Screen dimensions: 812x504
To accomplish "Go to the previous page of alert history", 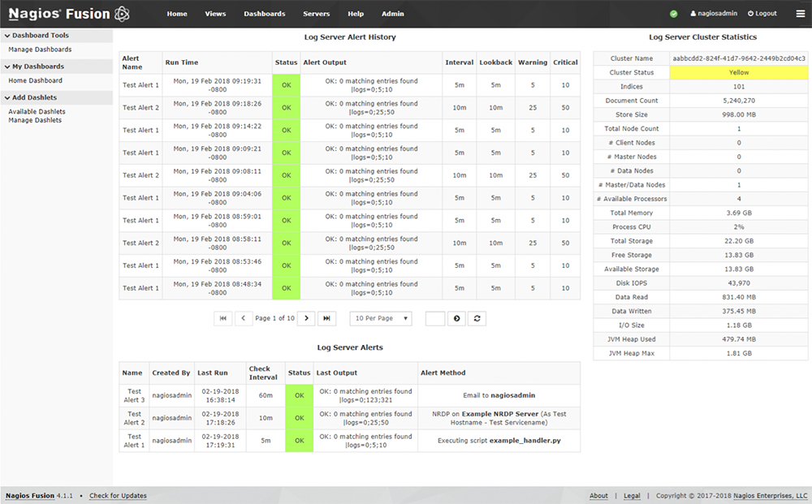I will (x=244, y=319).
